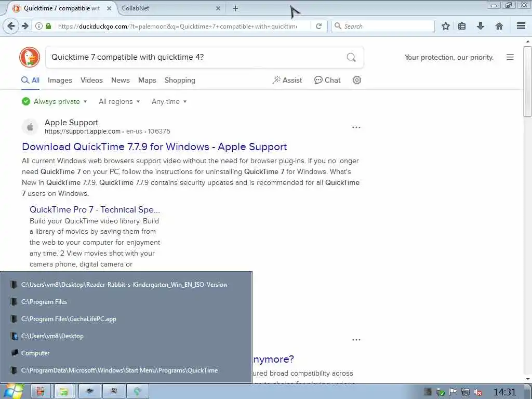Close the Quicktime 7 compatible tab
The width and height of the screenshot is (532, 399).
coord(109,8)
